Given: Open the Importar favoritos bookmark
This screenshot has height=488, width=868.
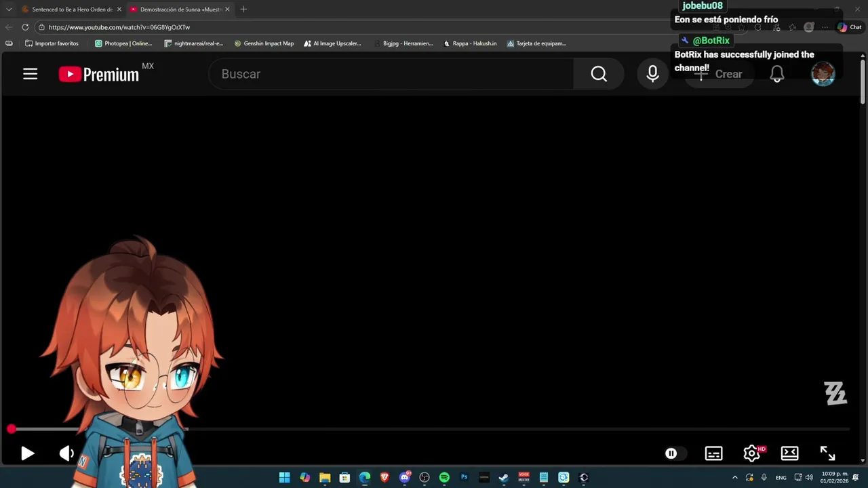Looking at the screenshot, I should (52, 43).
